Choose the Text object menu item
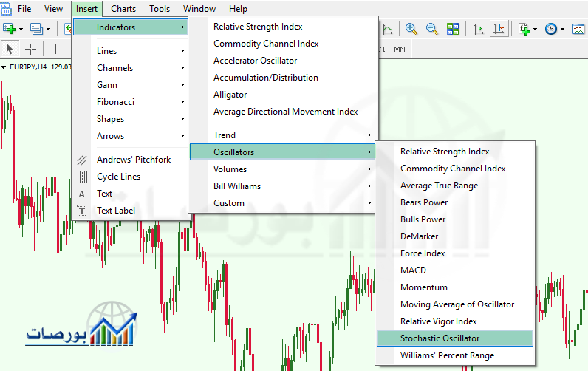This screenshot has height=371, width=588. [x=131, y=194]
